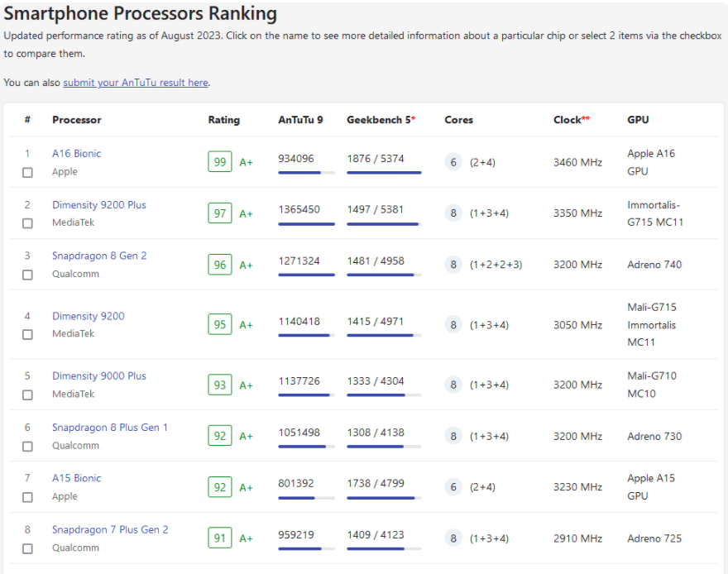This screenshot has width=728, height=574.
Task: Click the AnTuTu 9 column header
Action: [x=300, y=120]
